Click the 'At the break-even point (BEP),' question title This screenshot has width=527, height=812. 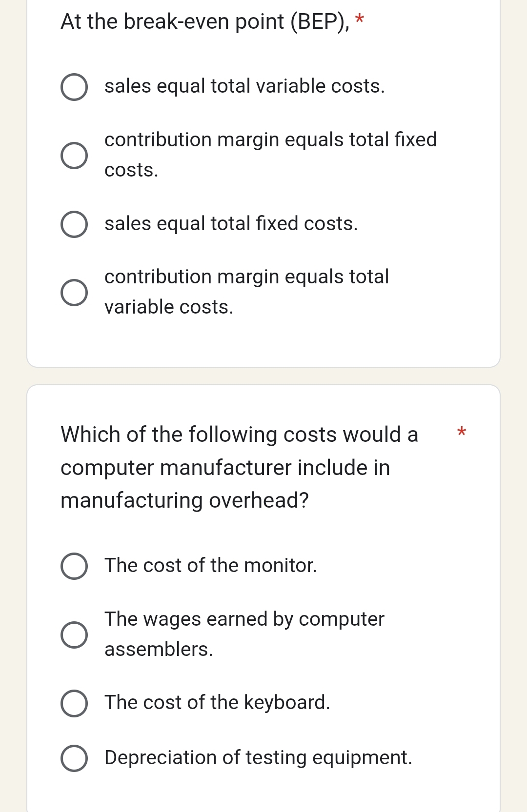tap(205, 22)
